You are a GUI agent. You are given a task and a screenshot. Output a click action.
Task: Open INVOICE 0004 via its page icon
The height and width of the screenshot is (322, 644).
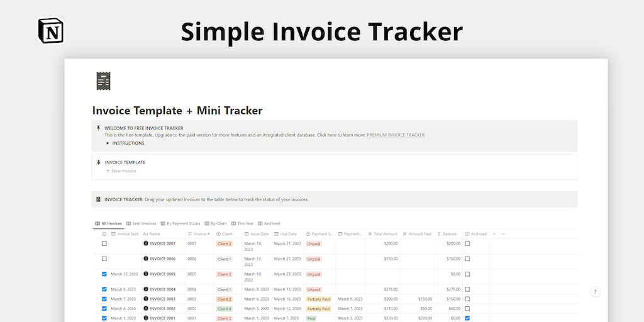pos(146,289)
